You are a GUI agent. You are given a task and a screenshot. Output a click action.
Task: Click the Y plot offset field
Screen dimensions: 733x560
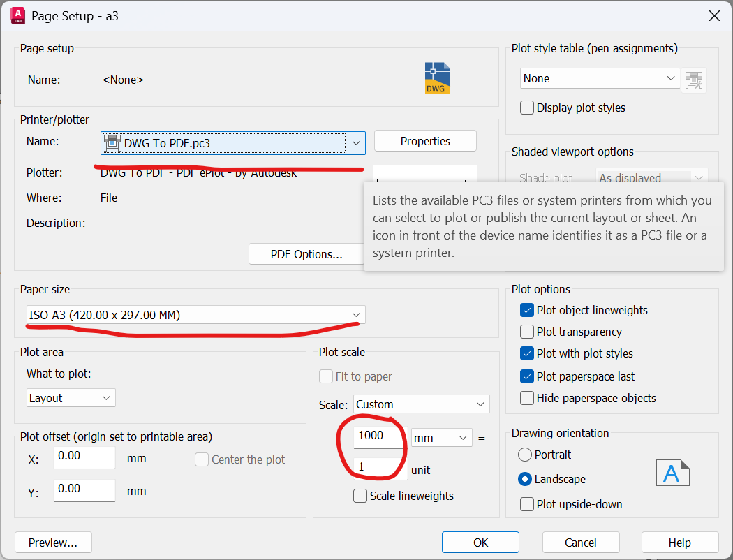(x=84, y=490)
